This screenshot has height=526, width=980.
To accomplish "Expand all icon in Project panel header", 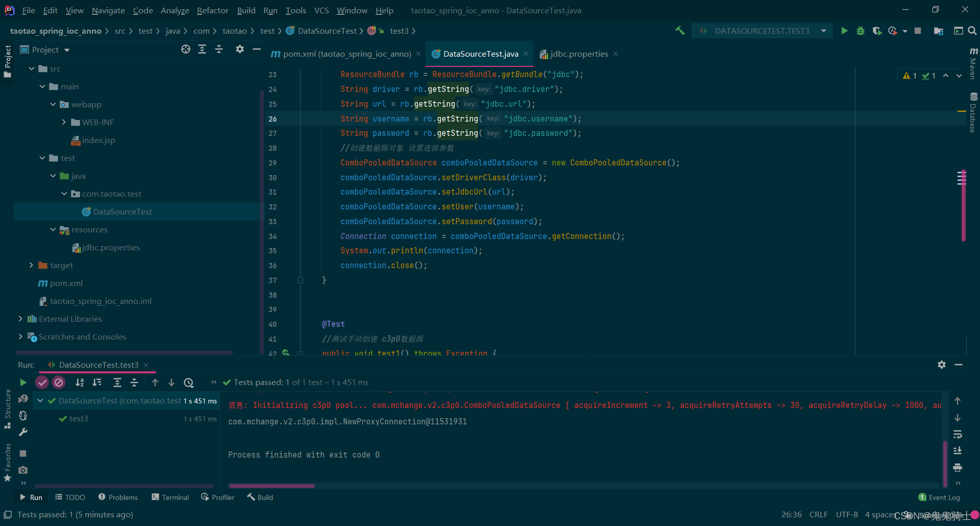I will pyautogui.click(x=202, y=49).
